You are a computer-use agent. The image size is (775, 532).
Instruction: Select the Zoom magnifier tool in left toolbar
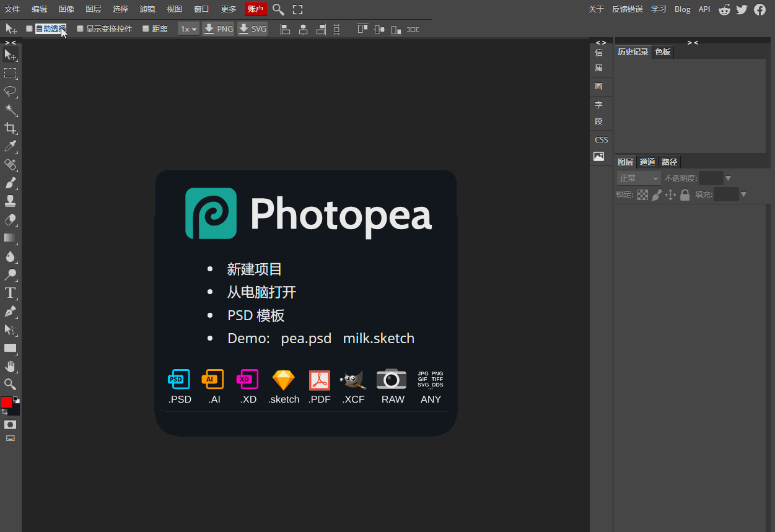coord(11,384)
